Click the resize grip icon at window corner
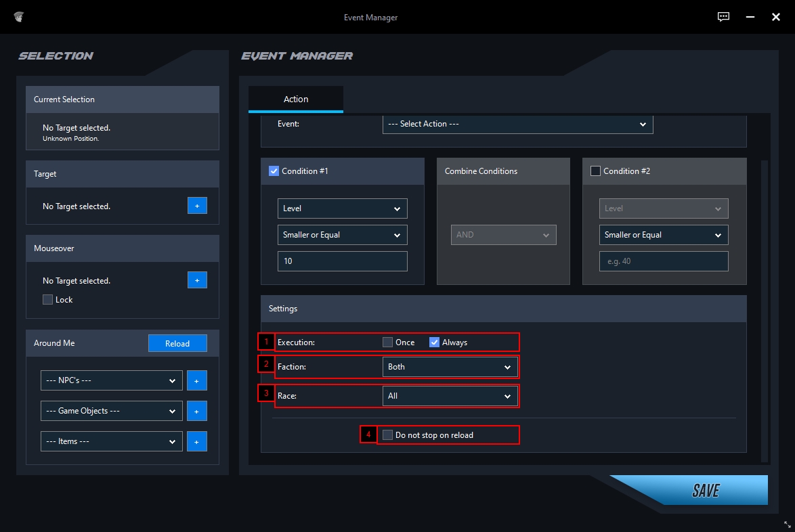Screen dimensions: 795x532 [x=787, y=525]
